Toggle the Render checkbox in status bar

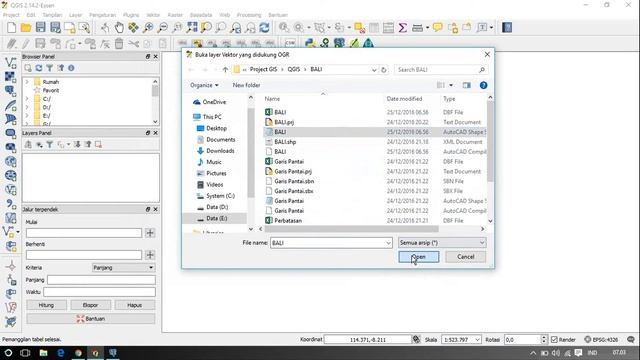(x=554, y=339)
